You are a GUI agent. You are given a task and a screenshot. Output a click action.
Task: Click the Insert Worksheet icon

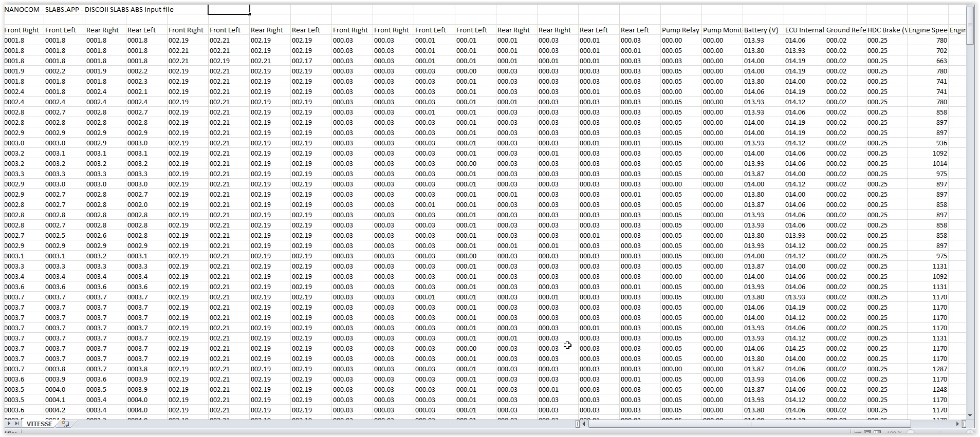pyautogui.click(x=65, y=424)
